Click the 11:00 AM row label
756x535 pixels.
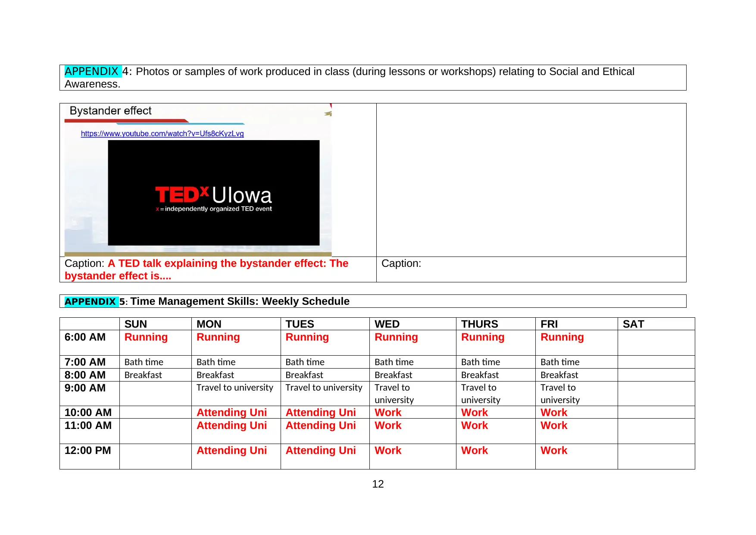88,425
